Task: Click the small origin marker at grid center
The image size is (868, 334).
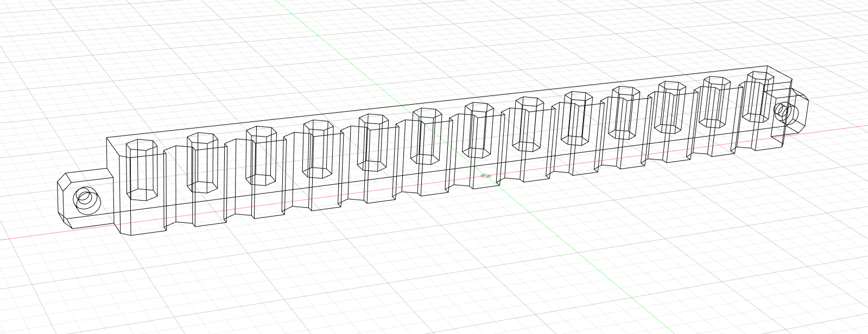Action: click(x=486, y=176)
